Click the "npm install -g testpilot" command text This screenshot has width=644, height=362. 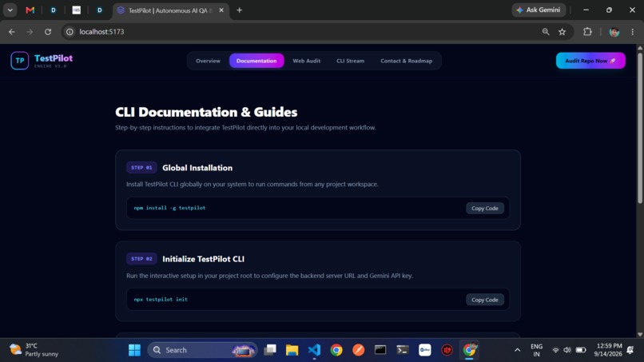point(169,208)
